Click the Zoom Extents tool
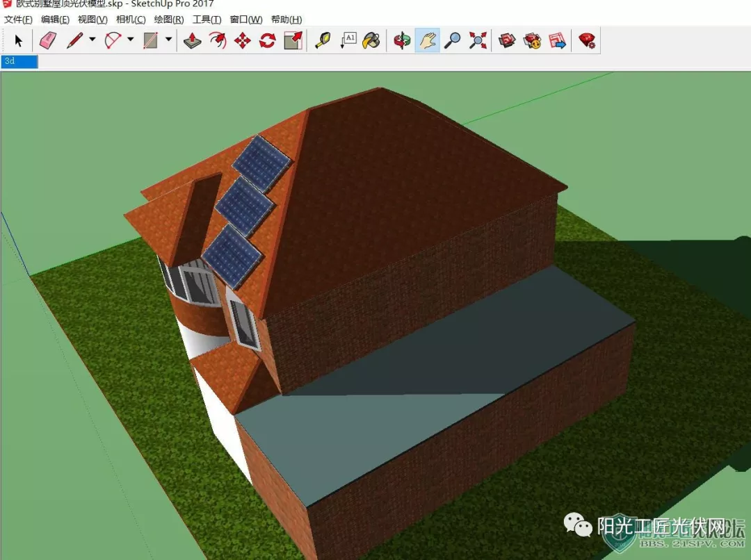This screenshot has height=560, width=751. point(478,41)
